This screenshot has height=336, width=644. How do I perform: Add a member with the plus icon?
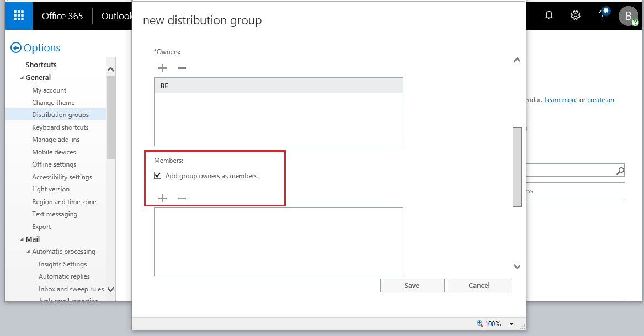(163, 199)
